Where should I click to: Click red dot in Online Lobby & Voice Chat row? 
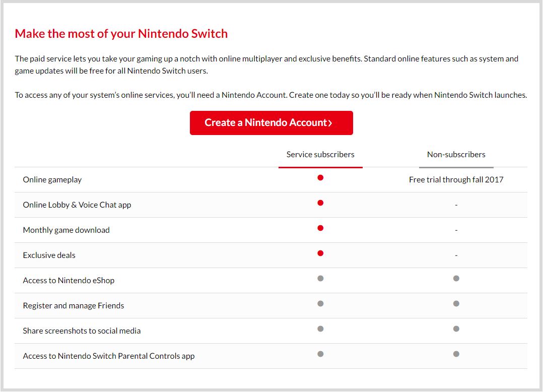coord(320,203)
